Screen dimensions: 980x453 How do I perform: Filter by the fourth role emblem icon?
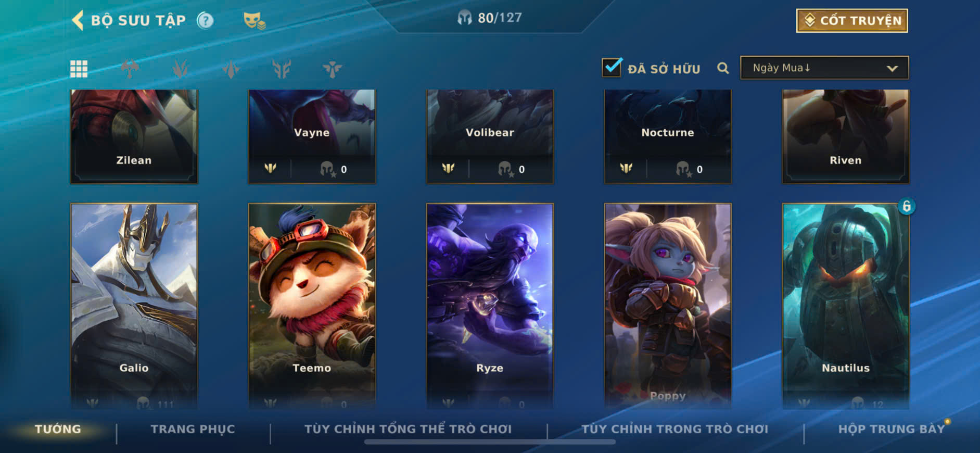[282, 69]
